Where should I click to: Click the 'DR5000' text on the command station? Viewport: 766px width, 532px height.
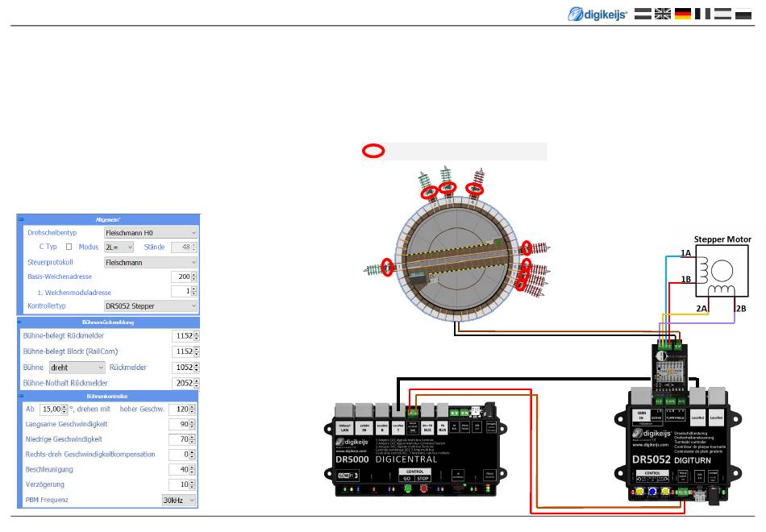(352, 459)
